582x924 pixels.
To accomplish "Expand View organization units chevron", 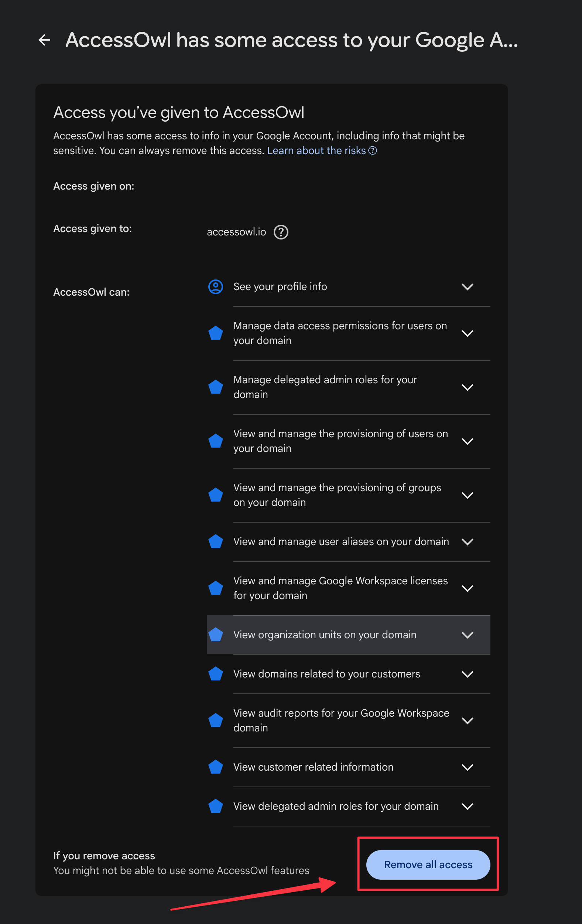I will click(468, 635).
